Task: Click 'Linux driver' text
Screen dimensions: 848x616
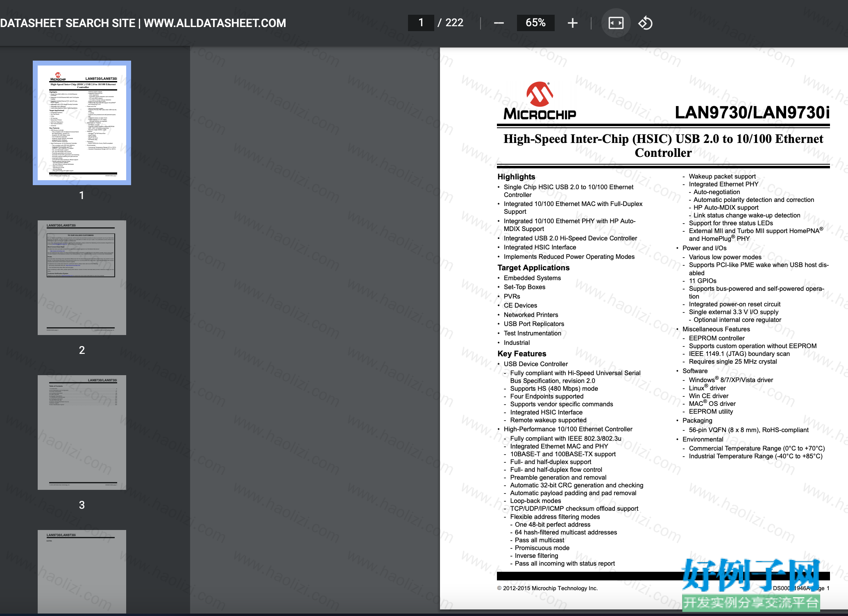Action: 707,388
